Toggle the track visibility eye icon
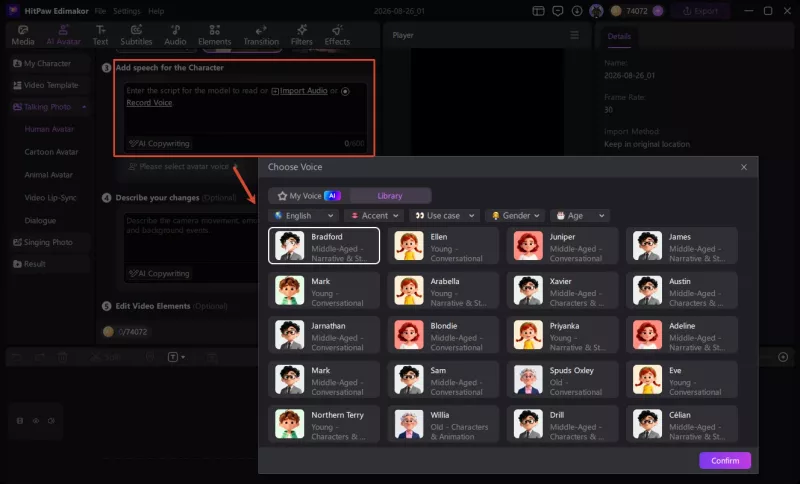Image resolution: width=800 pixels, height=484 pixels. 36,421
